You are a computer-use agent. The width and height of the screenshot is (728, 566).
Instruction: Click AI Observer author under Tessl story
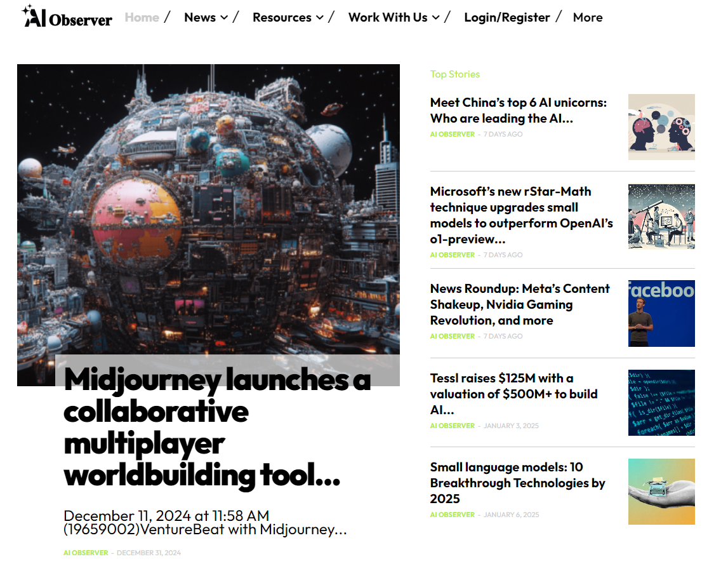453,426
